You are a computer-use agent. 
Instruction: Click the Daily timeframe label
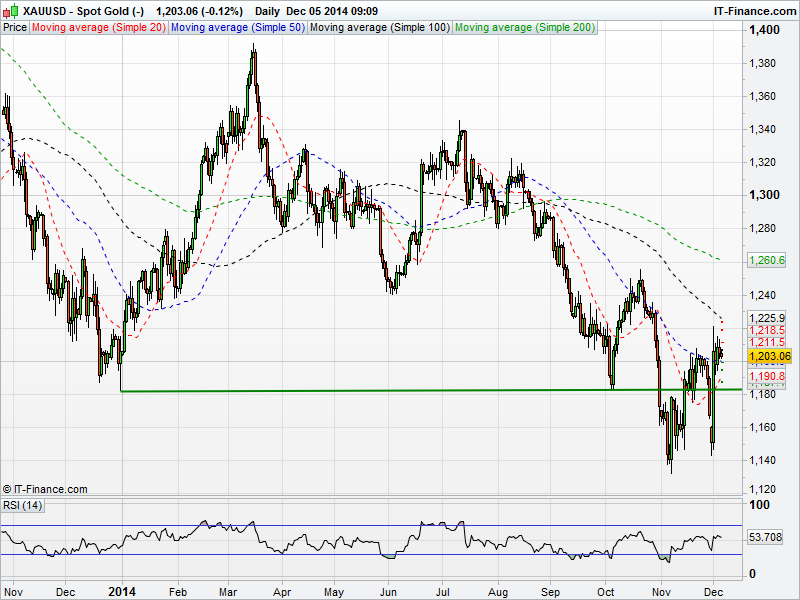[x=267, y=11]
